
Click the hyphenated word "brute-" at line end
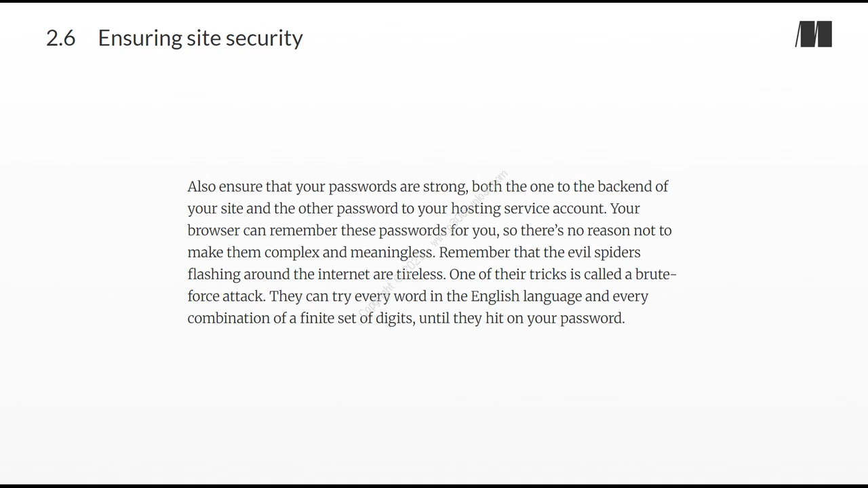(656, 274)
